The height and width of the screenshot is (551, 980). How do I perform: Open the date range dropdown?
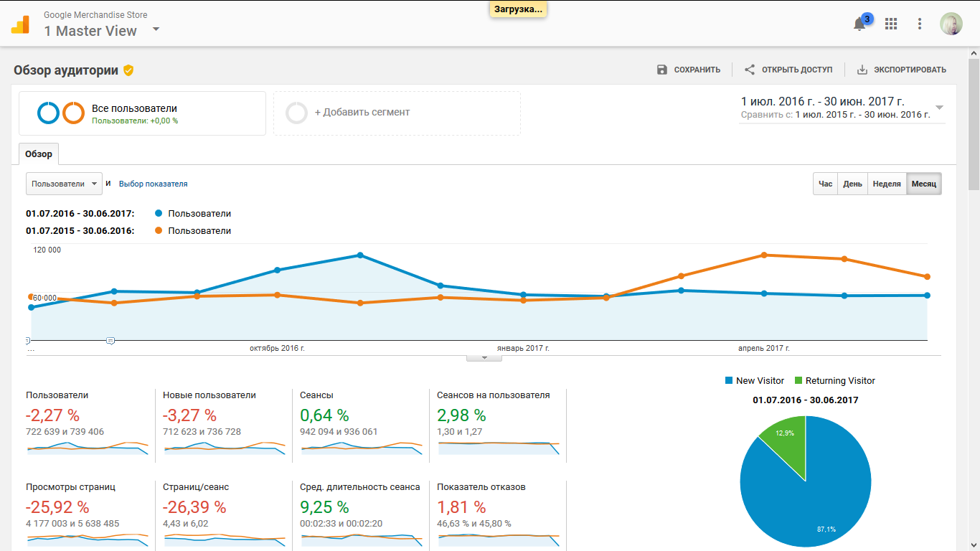tap(938, 108)
